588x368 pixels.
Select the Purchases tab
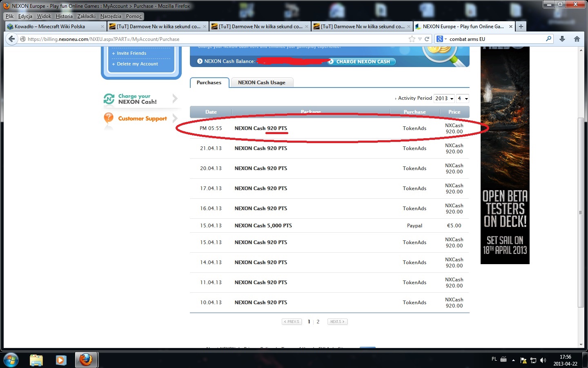(209, 83)
